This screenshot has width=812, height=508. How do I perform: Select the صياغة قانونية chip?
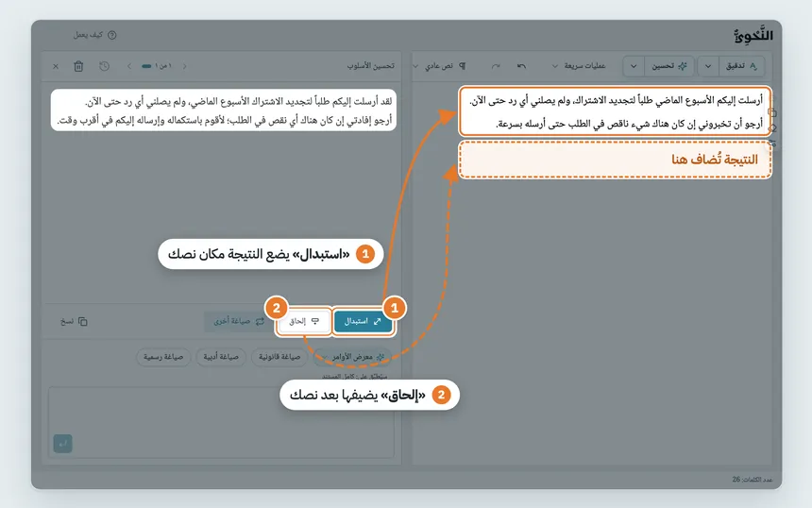click(279, 357)
